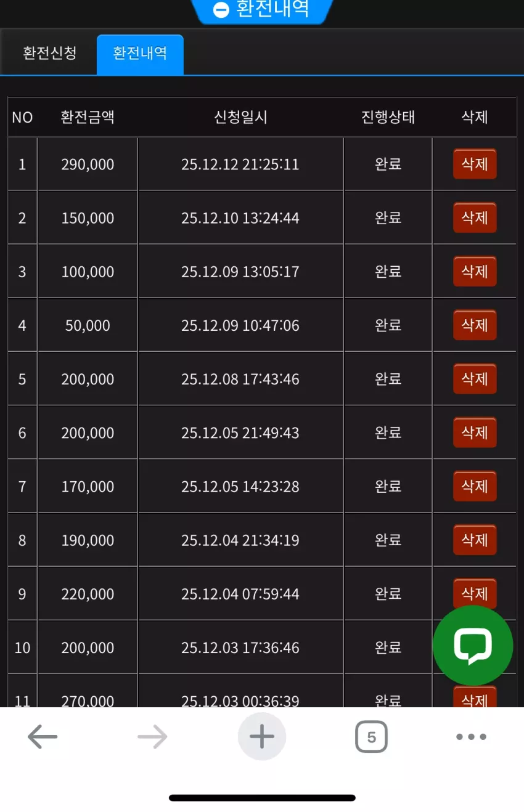Open the three-dot browser menu

point(472,736)
